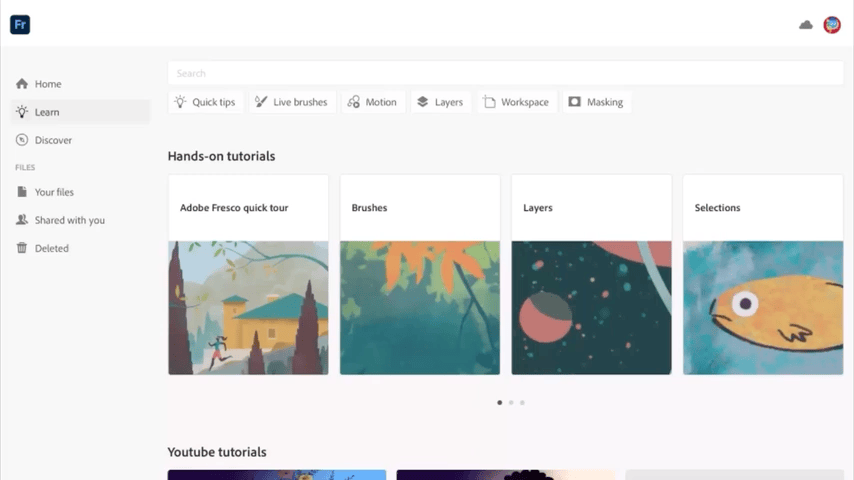Viewport: 854px width, 480px height.
Task: Open the Selections tutorial fish thumbnail
Action: point(763,308)
